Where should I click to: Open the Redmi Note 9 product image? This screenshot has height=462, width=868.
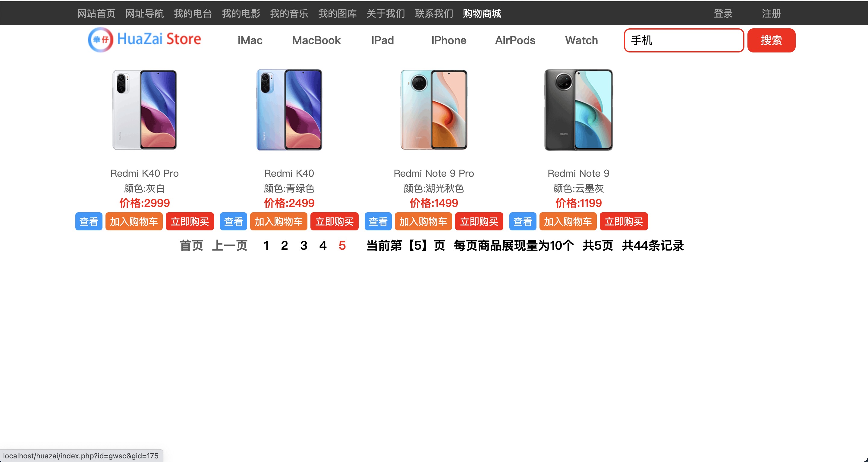578,109
